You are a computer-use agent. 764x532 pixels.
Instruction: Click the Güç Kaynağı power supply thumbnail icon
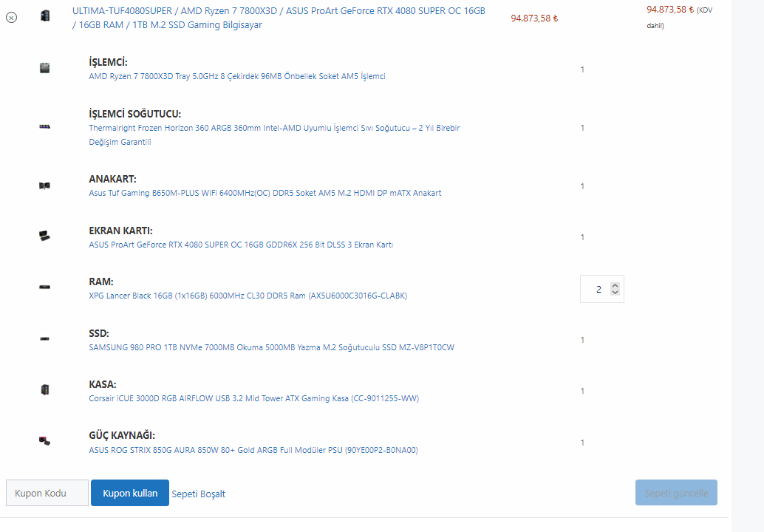click(45, 441)
